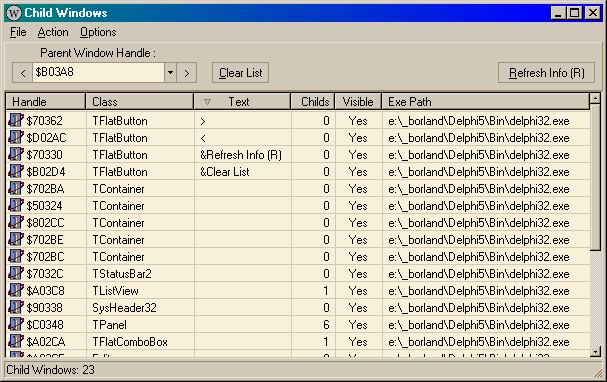The width and height of the screenshot is (607, 382).
Task: Click the Refresh Info (R) button
Action: (x=546, y=73)
